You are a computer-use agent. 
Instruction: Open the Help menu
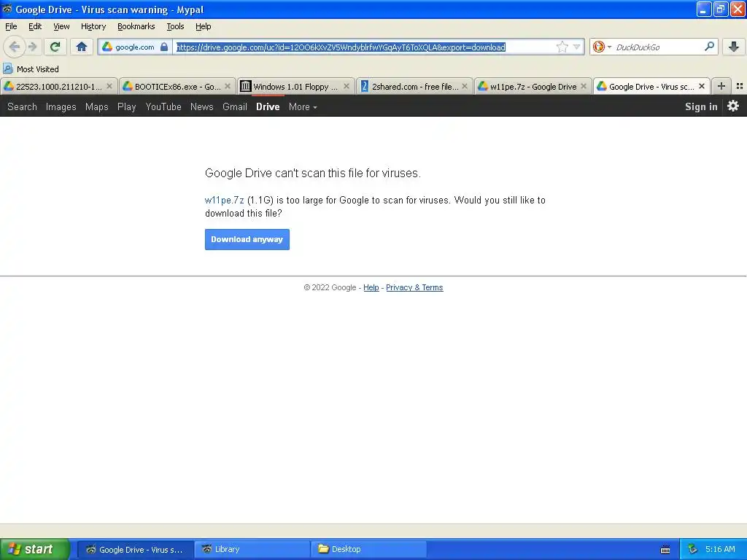(x=204, y=26)
